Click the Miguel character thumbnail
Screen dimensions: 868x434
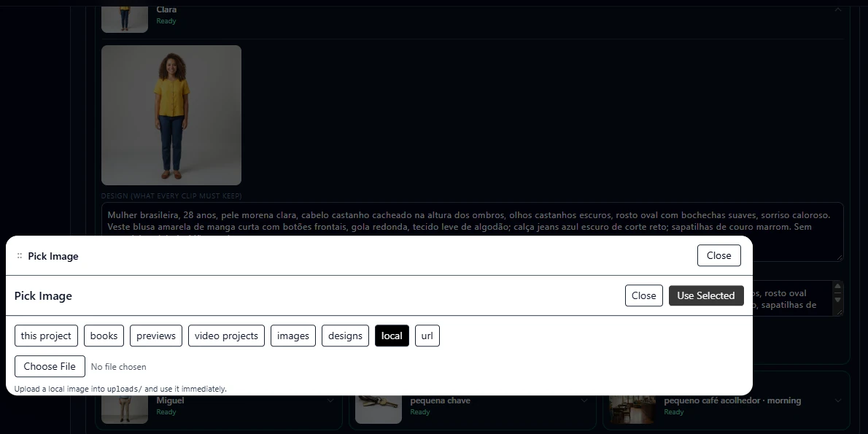[125, 409]
